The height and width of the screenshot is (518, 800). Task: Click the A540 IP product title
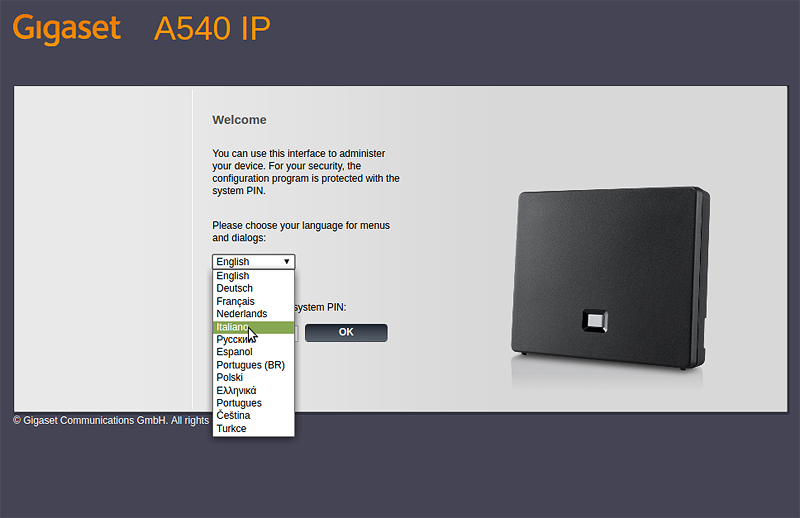click(x=212, y=29)
